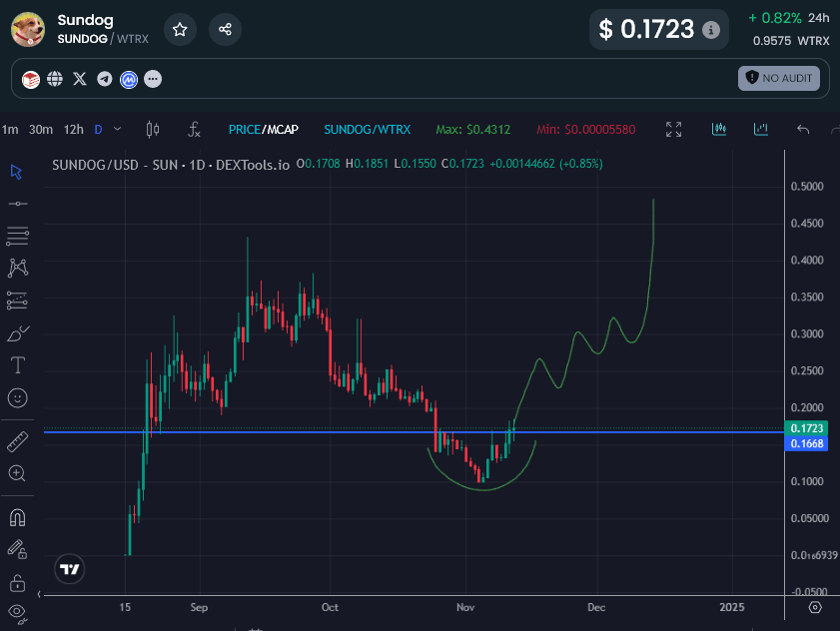Toggle fullscreen chart mode icon
The height and width of the screenshot is (631, 840).
[673, 129]
